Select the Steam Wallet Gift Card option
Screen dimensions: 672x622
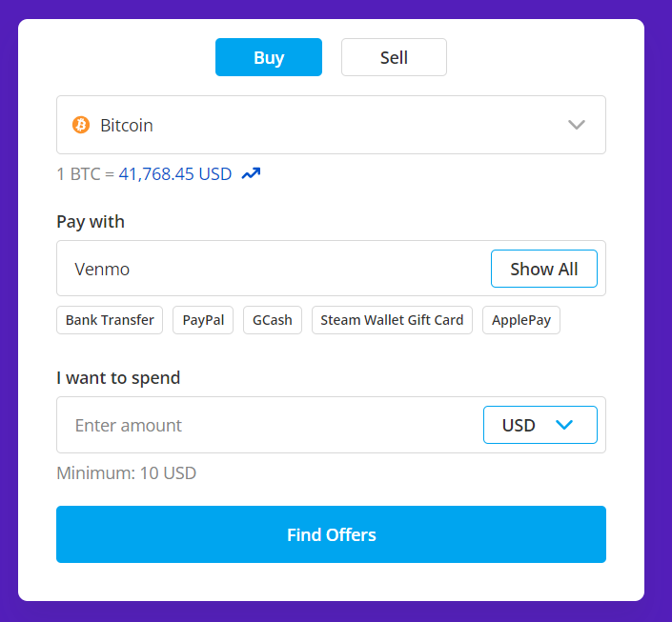392,320
